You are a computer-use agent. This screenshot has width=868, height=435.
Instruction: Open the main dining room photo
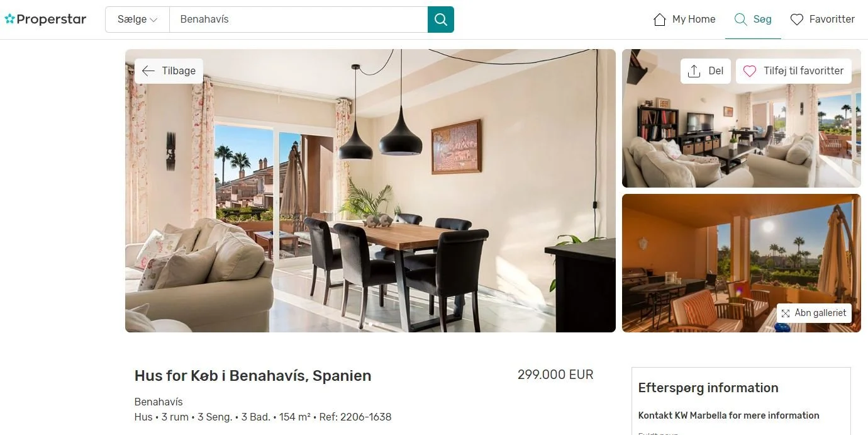[370, 191]
